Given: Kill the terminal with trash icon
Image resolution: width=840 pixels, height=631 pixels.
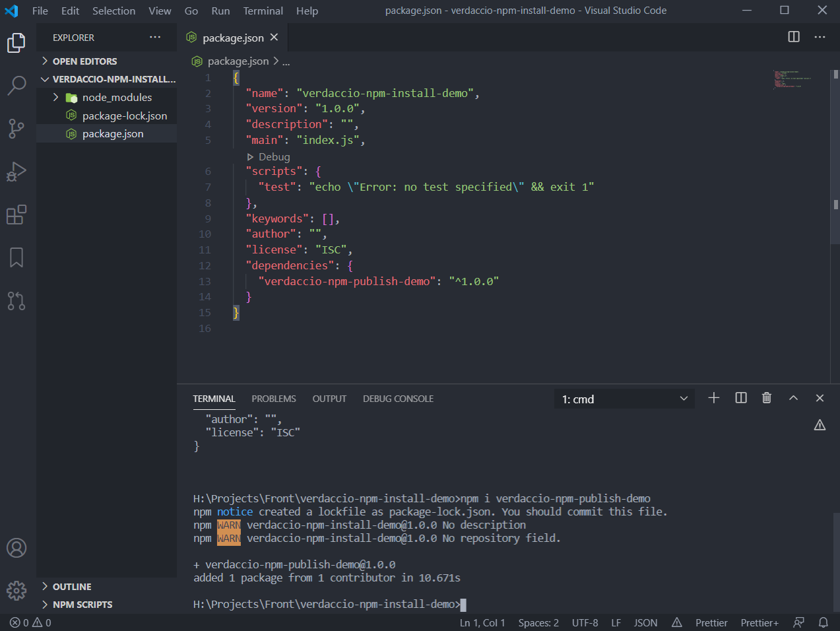Looking at the screenshot, I should coord(766,398).
